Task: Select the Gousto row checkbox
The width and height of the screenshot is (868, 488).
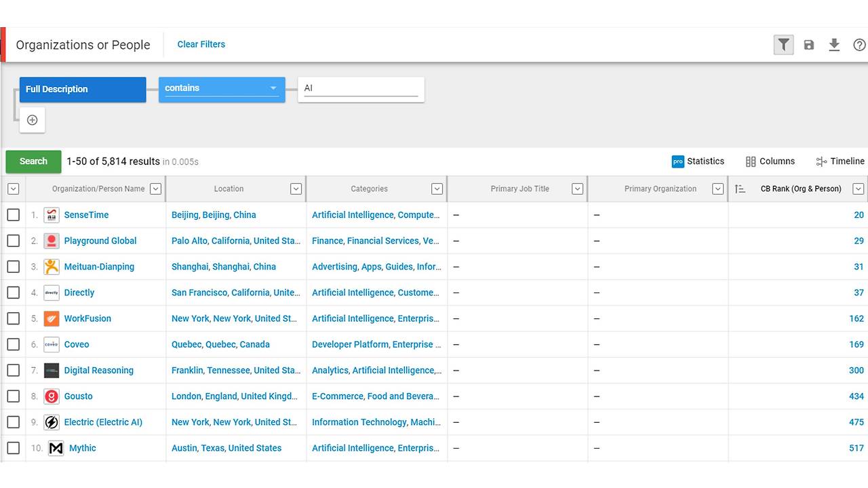Action: click(x=14, y=396)
